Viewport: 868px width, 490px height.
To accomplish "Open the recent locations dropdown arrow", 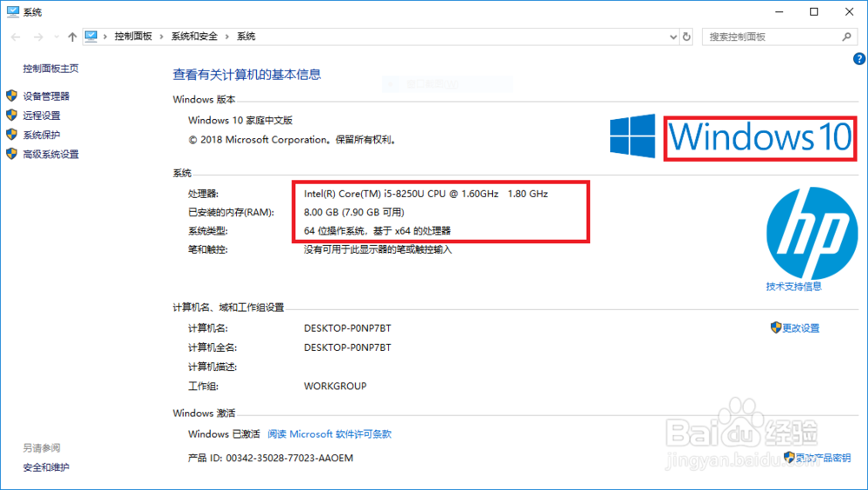I will 56,36.
